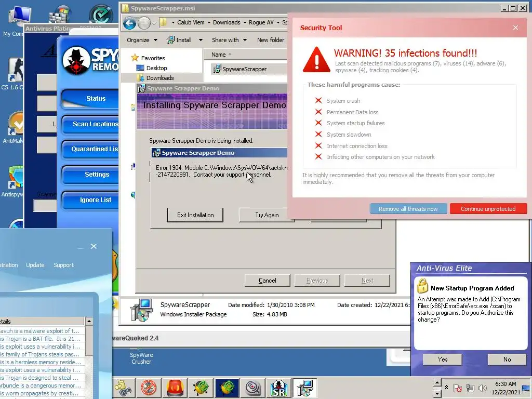532x399 pixels.
Task: Click the Spyware Remover spy logo
Action: point(76,60)
